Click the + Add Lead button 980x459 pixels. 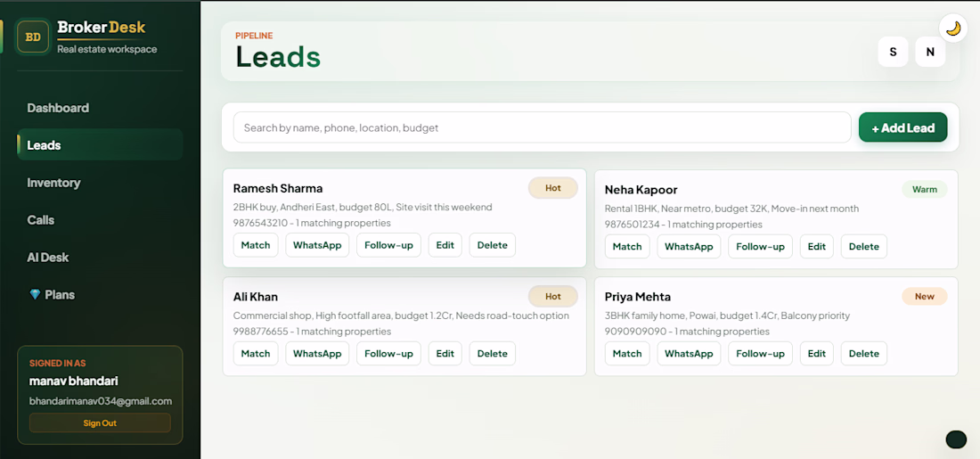tap(903, 127)
